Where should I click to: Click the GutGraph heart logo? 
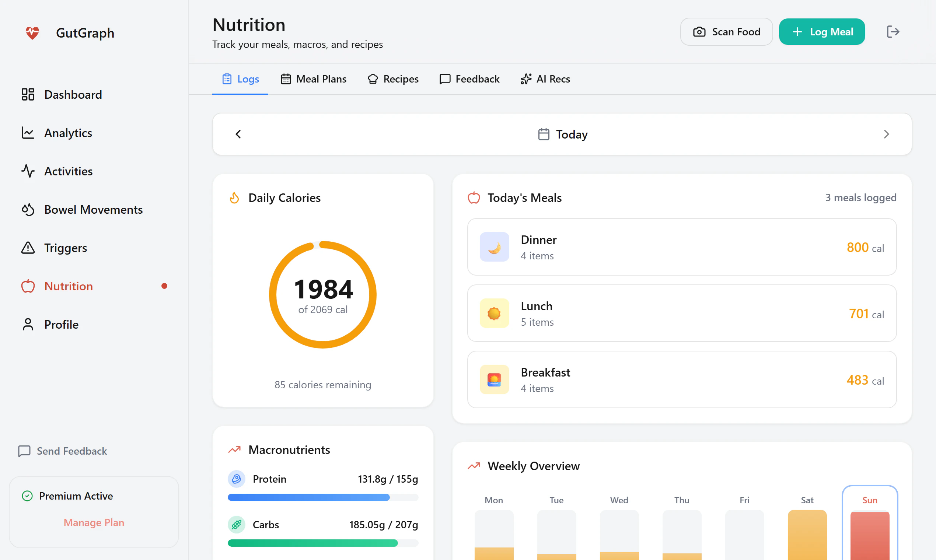pyautogui.click(x=32, y=33)
